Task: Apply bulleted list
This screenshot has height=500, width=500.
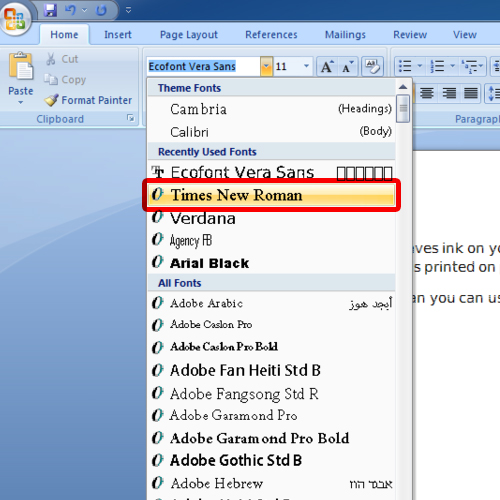Action: [405, 66]
